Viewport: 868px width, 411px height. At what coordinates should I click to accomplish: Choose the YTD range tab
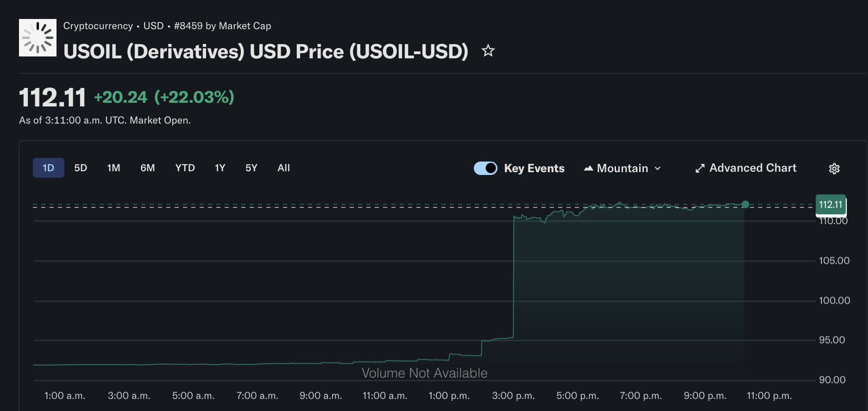185,168
